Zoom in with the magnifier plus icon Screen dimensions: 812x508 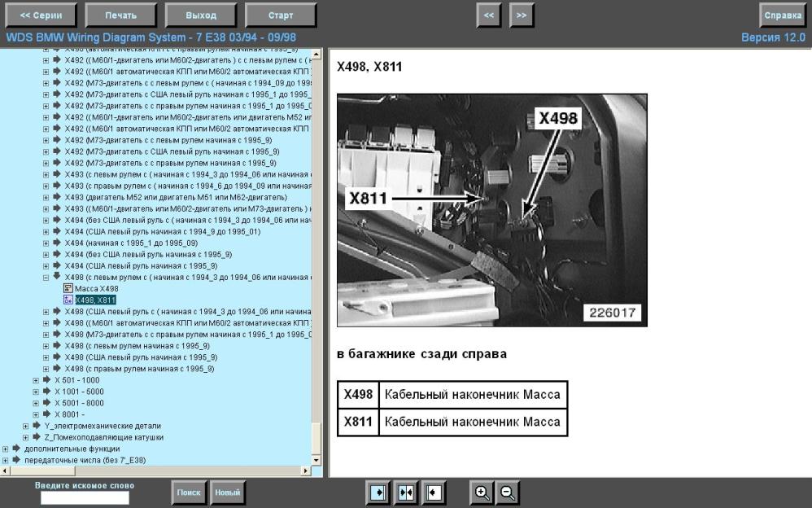pyautogui.click(x=482, y=493)
